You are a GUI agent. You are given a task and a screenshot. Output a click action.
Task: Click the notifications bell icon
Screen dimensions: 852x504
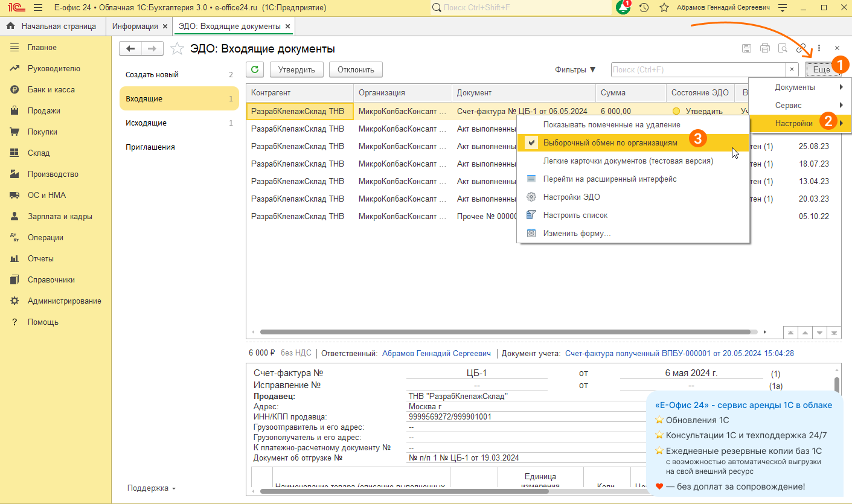point(623,8)
